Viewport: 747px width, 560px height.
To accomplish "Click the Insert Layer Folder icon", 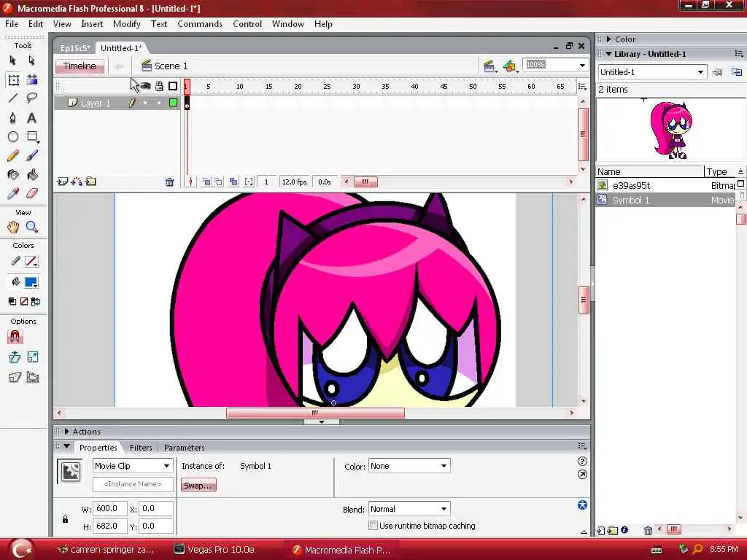I will pos(90,182).
